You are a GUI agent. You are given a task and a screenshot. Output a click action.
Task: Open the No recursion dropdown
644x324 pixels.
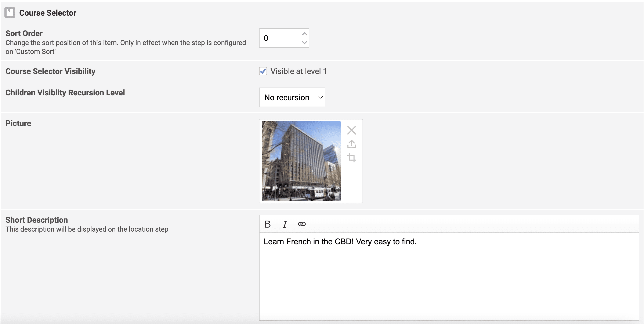pos(292,97)
